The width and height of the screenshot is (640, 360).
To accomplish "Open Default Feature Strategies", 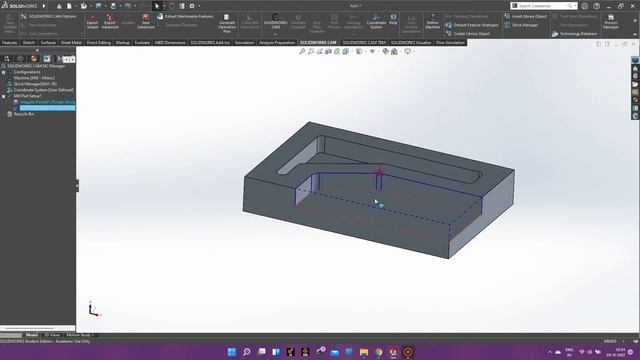I will [472, 25].
